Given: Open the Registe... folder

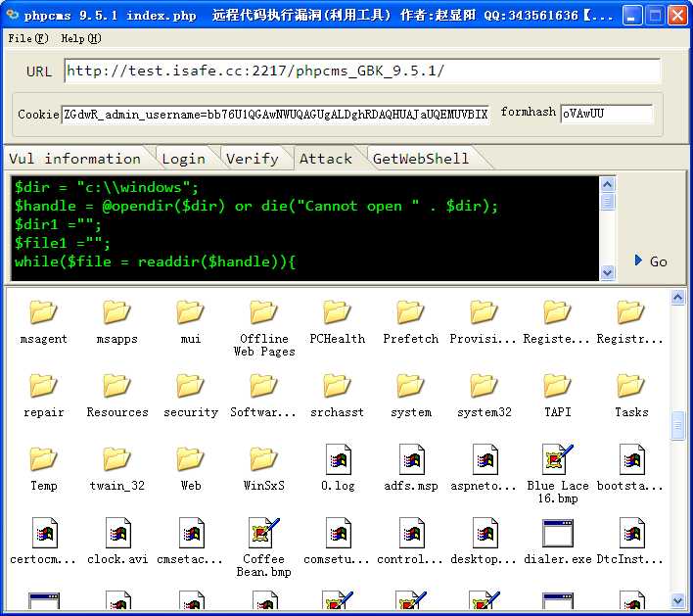Looking at the screenshot, I should point(557,311).
